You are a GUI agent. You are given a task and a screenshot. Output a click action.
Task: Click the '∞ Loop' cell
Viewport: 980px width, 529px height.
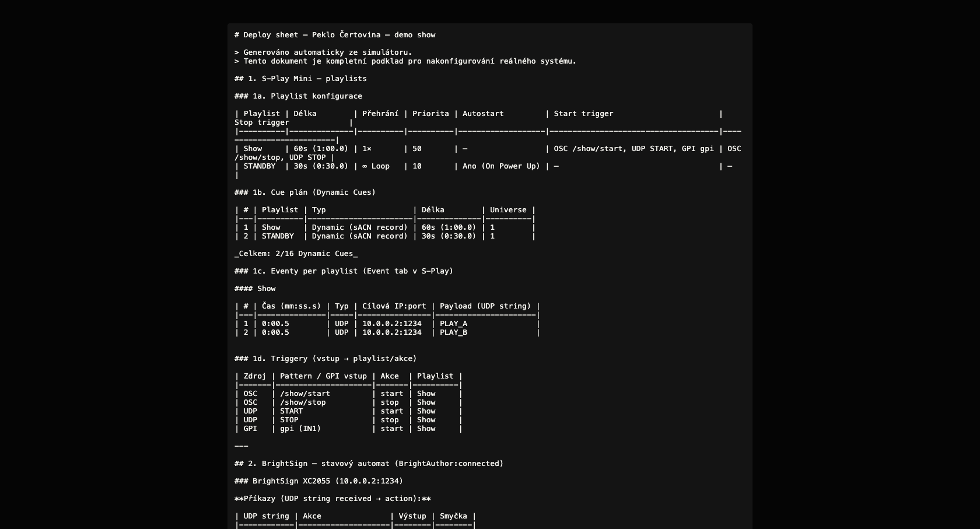tap(376, 166)
